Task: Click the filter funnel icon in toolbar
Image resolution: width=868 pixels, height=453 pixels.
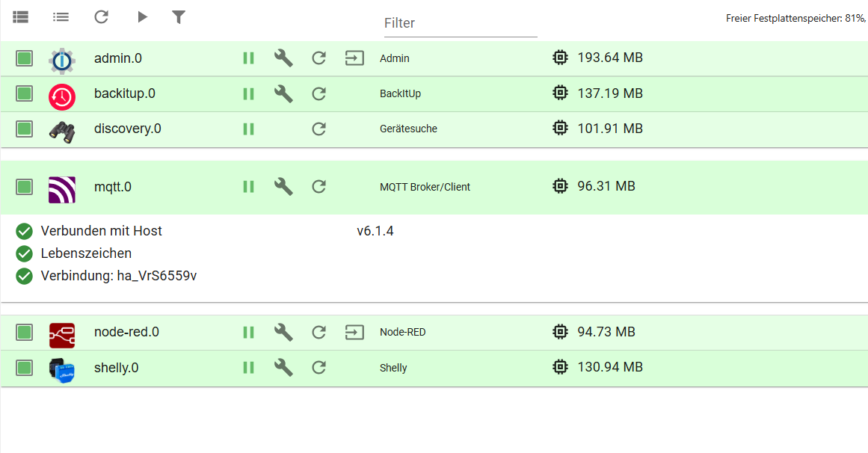Action: 179,16
